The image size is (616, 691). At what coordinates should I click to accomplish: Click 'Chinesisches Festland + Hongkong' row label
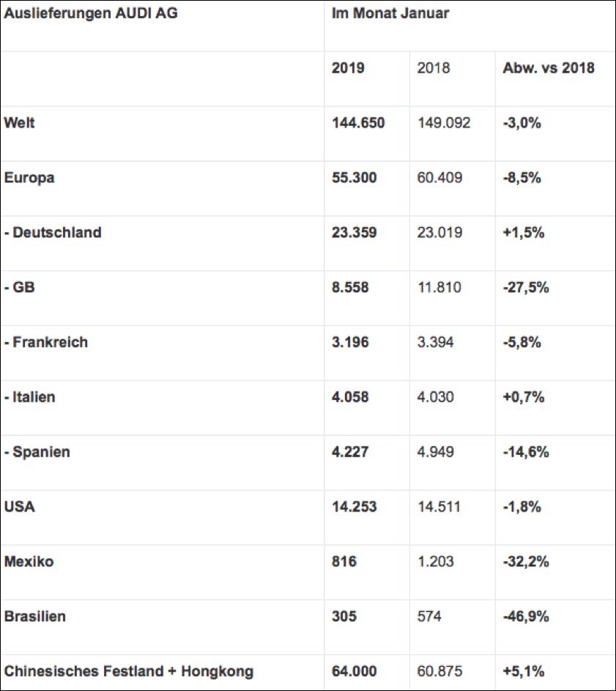128,671
